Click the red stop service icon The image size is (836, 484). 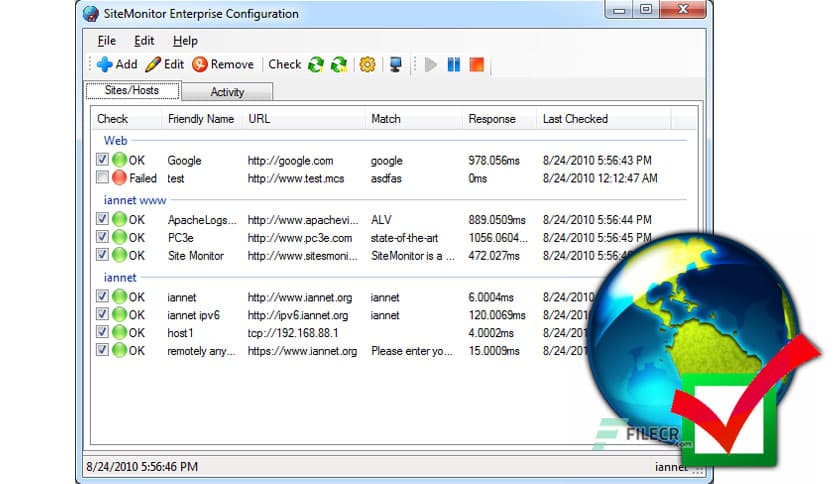(477, 64)
